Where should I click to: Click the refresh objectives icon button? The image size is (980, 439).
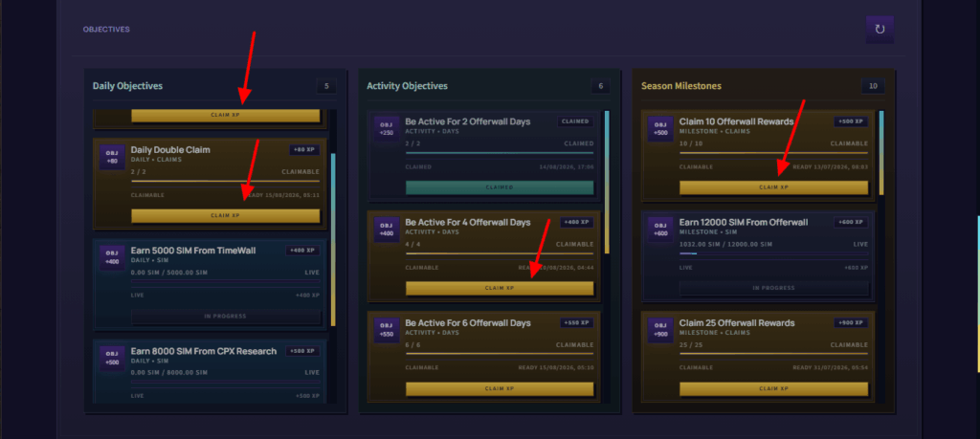click(x=880, y=30)
